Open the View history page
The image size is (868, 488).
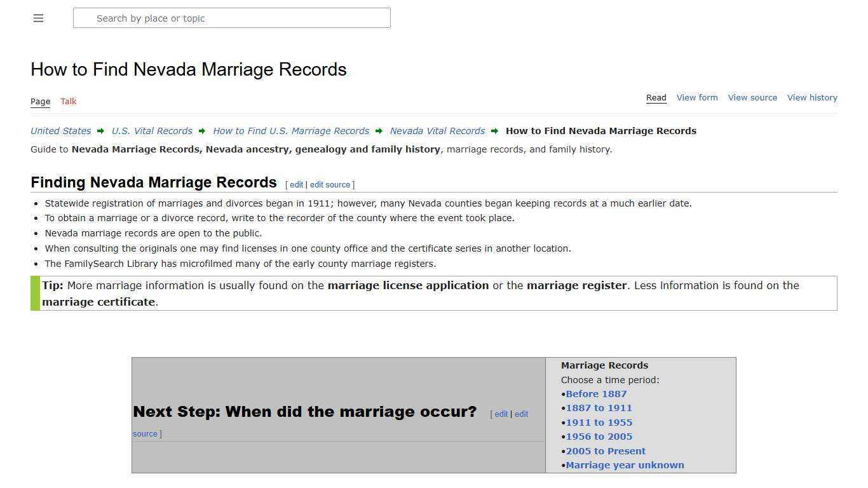pyautogui.click(x=812, y=97)
